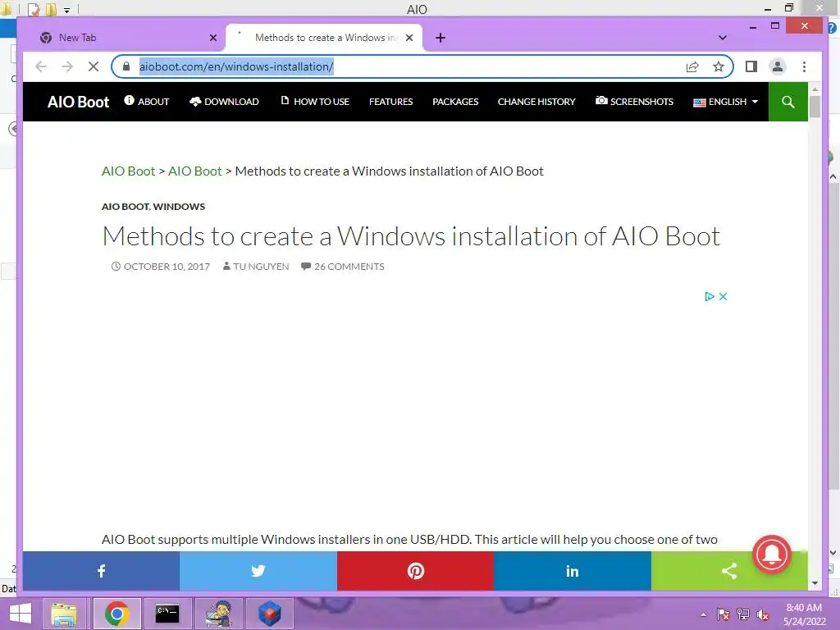This screenshot has width=840, height=630.
Task: Follow the first AIO Boot breadcrumb link
Action: (128, 171)
